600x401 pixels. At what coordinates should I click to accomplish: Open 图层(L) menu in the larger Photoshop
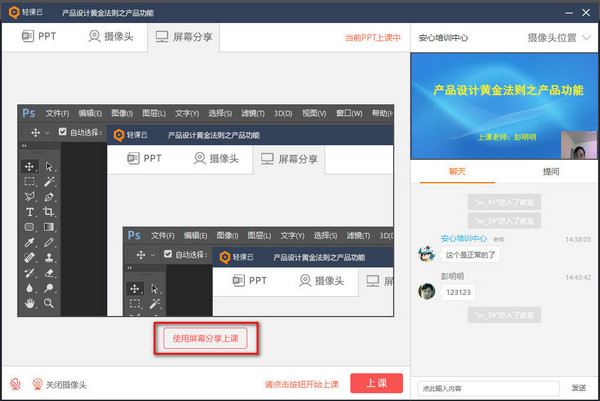[x=154, y=113]
